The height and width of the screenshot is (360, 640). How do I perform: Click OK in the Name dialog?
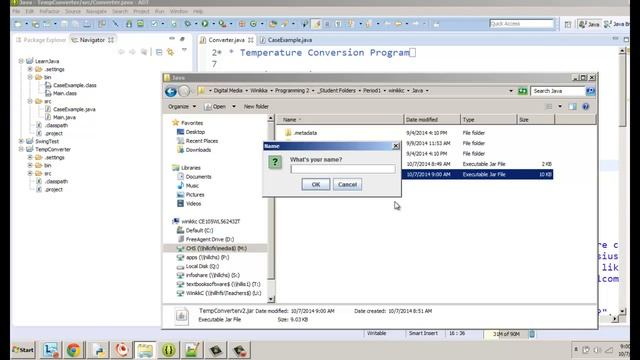[x=316, y=184]
